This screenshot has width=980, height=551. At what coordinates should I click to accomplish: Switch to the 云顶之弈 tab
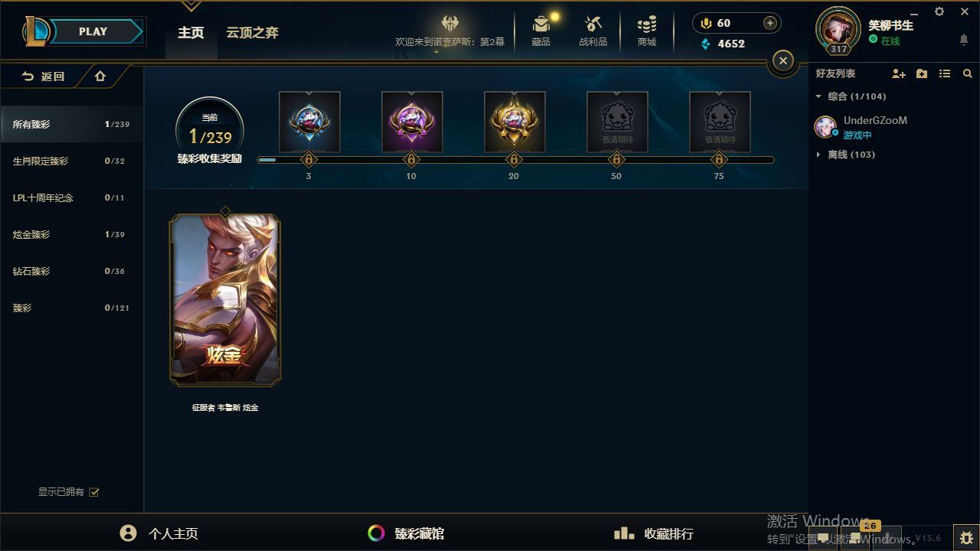[x=252, y=33]
